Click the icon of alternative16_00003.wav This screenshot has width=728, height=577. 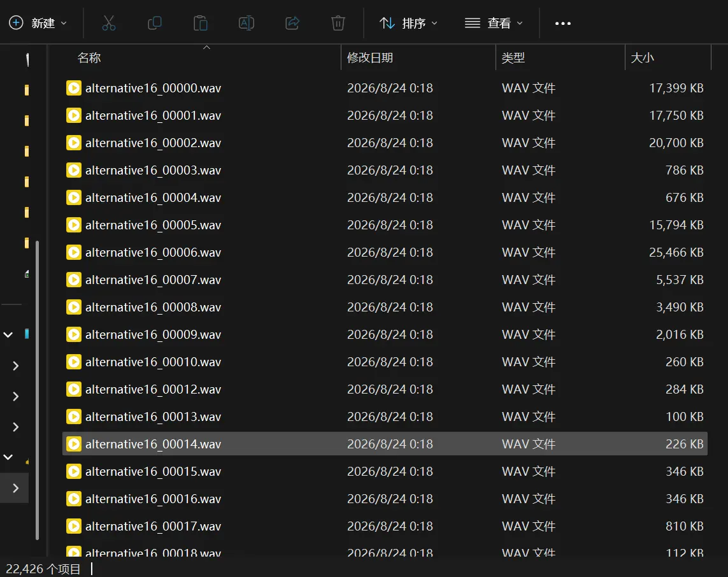(x=74, y=170)
